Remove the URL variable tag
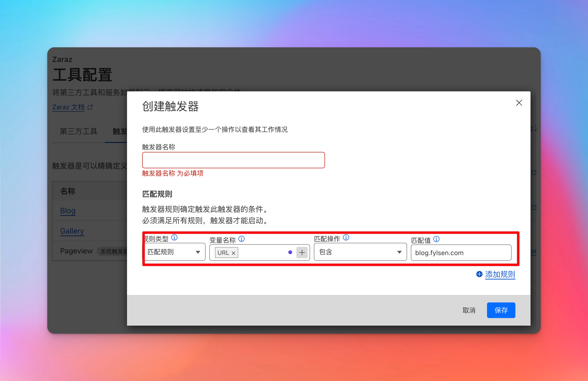Viewport: 588px width, 381px height. [x=233, y=253]
